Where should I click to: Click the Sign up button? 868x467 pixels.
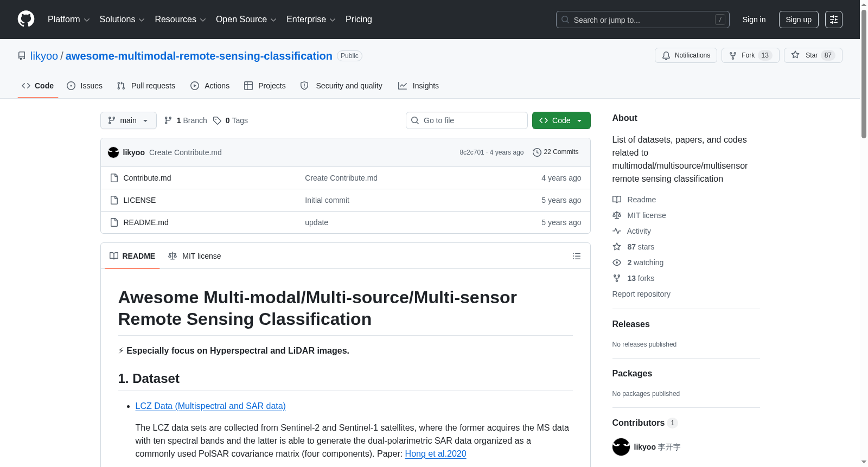click(799, 20)
